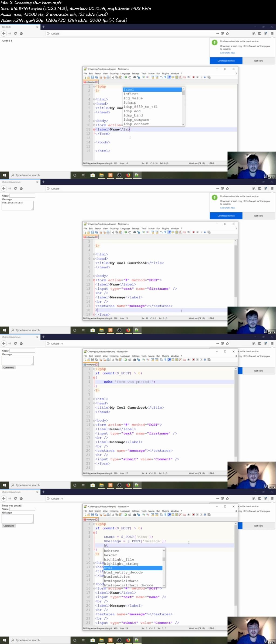The height and width of the screenshot is (644, 276).
Task: Click Notepad++ Paste icon in the 00:04:24 frame
Action: click(121, 232)
